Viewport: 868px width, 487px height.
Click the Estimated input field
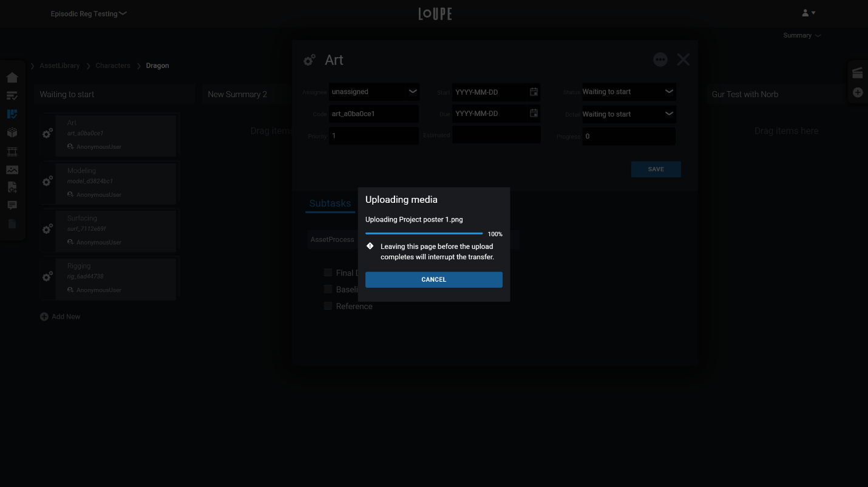click(x=497, y=135)
